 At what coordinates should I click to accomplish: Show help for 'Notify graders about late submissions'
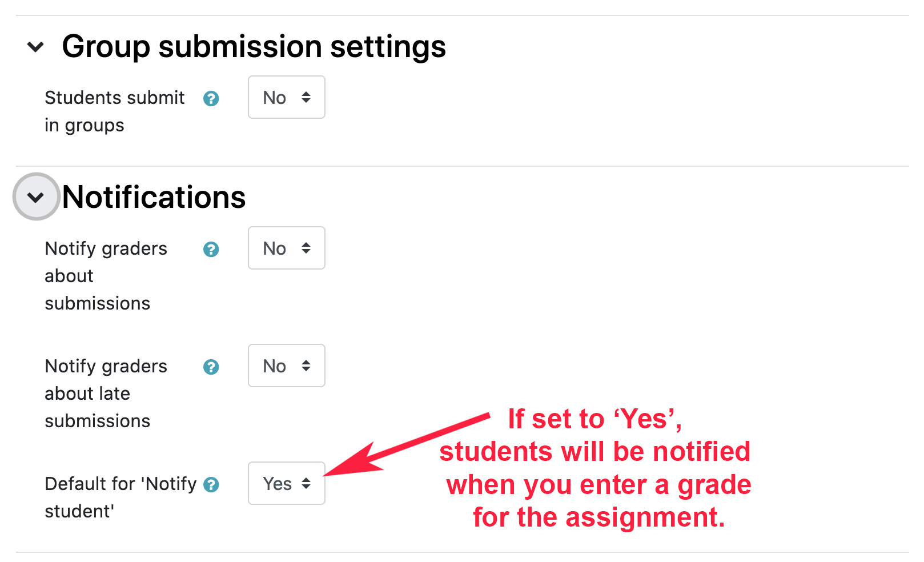211,367
